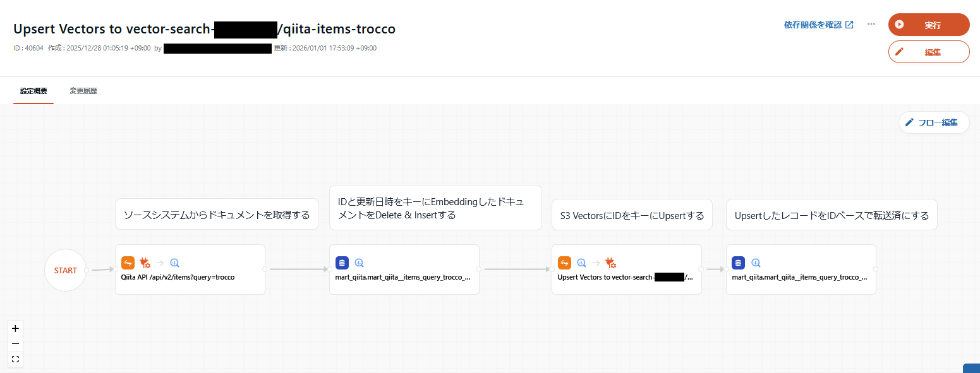Click the plug connector icon in Qiita API node

(x=145, y=263)
